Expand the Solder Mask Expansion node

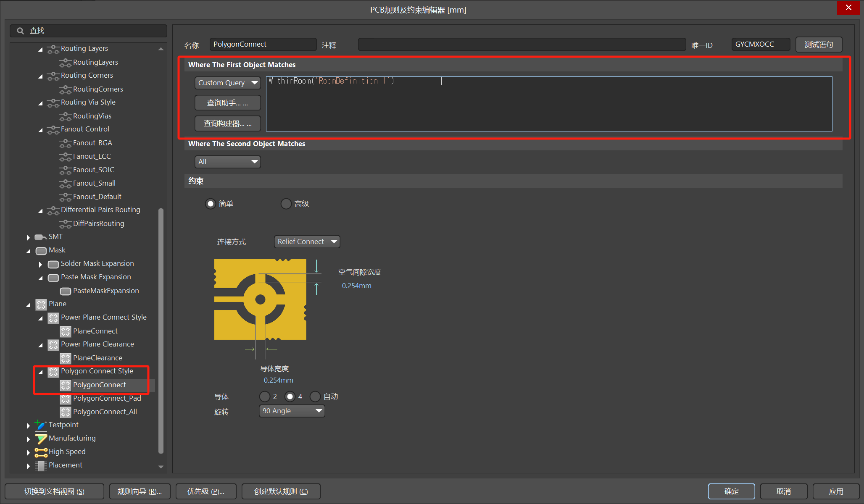(40, 264)
